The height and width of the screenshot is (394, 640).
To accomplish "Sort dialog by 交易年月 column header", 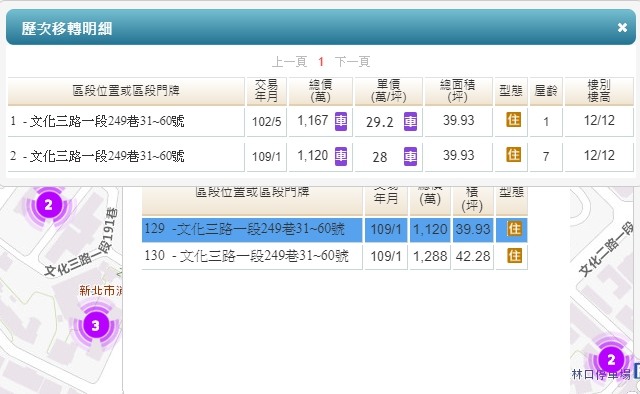I will (x=267, y=91).
